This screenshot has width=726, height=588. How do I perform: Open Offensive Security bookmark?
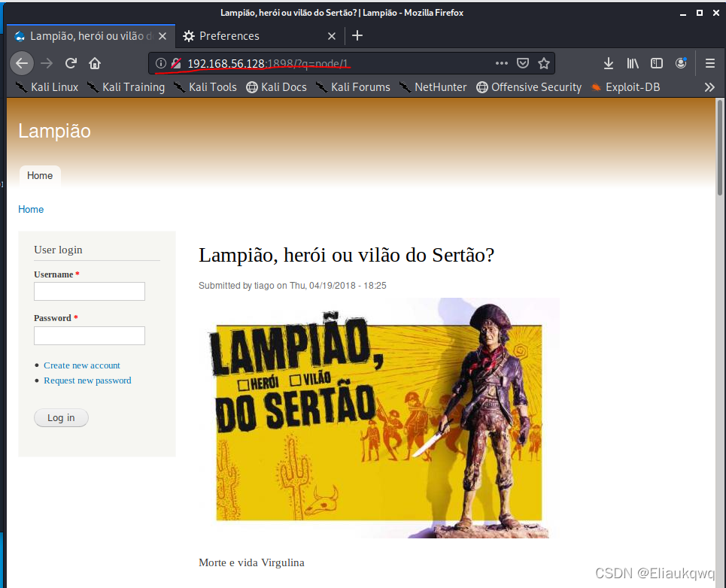(x=529, y=87)
